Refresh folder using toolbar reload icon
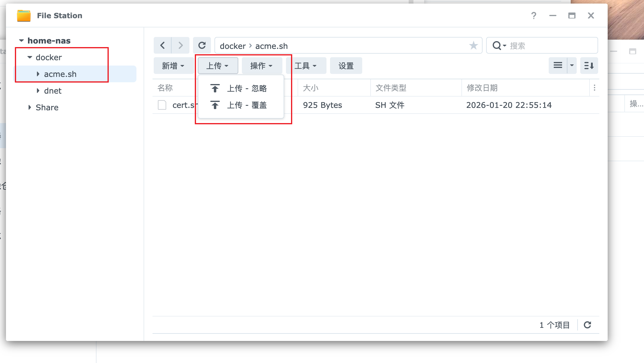Viewport: 644px width, 363px height. coord(202,46)
